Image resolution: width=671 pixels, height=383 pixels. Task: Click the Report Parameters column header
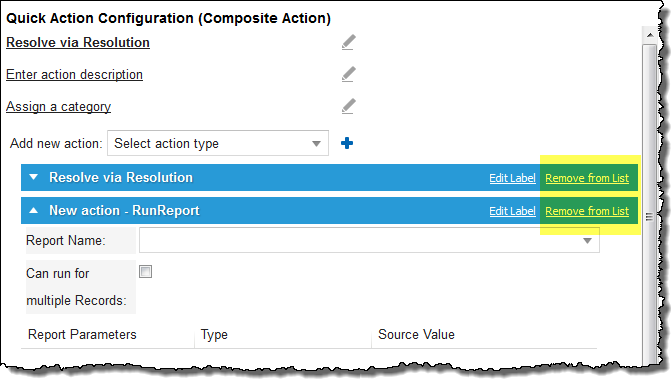[x=82, y=334]
